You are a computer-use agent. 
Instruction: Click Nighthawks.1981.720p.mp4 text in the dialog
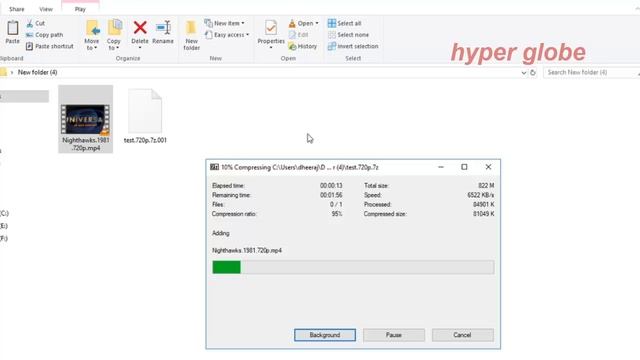[x=247, y=251]
